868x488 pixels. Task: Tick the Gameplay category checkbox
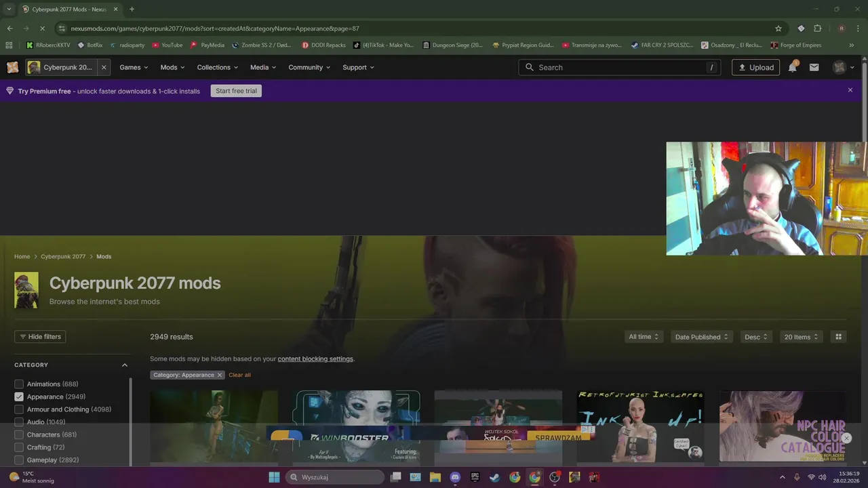pyautogui.click(x=19, y=460)
